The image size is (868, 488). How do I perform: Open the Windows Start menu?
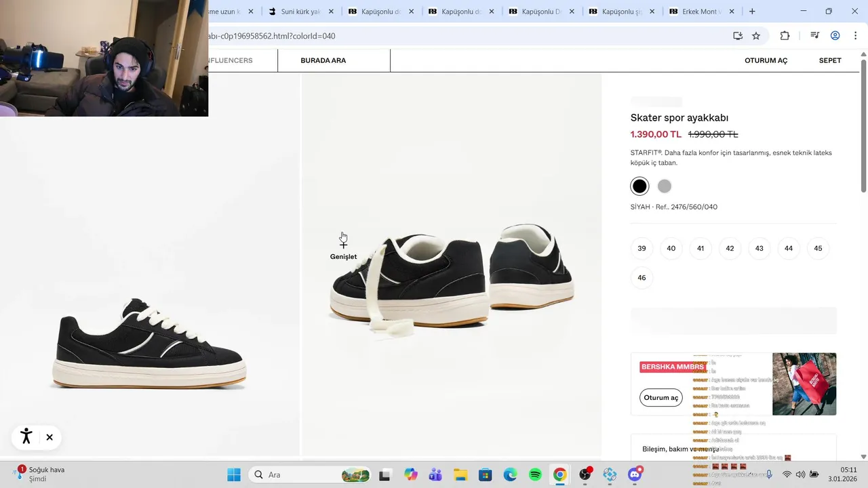click(234, 474)
